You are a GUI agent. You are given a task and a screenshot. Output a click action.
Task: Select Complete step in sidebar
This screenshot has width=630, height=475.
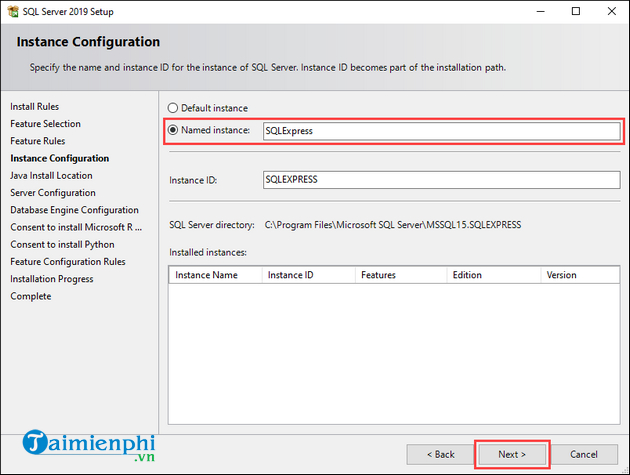[31, 297]
